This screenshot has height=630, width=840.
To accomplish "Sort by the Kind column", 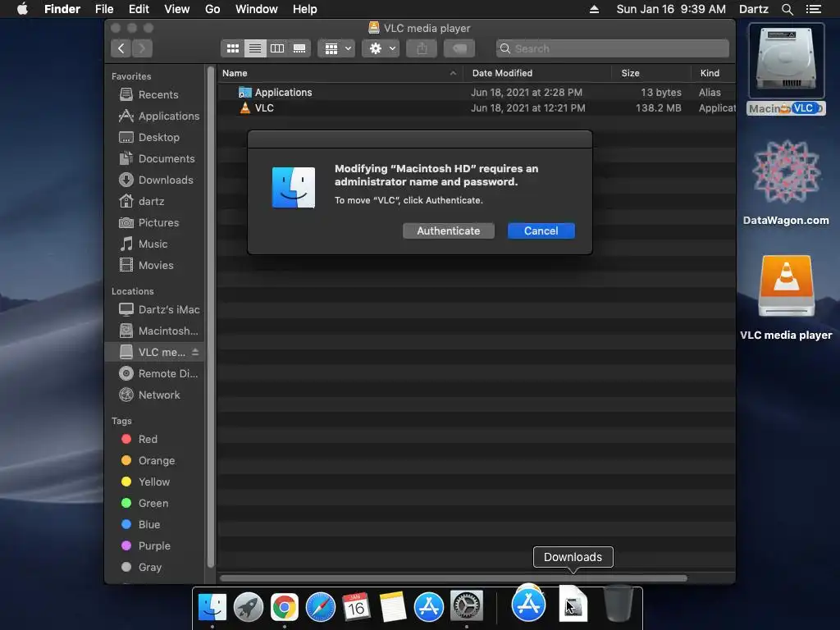I will pos(713,73).
